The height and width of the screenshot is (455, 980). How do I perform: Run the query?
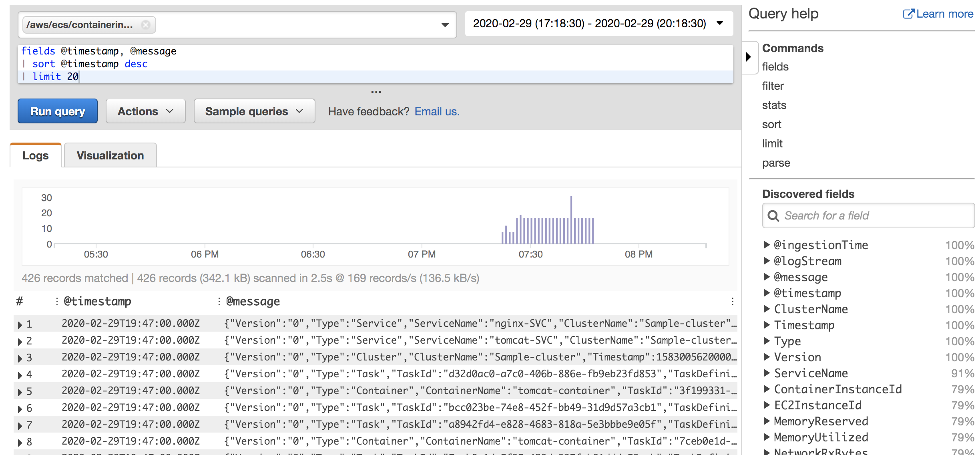58,111
